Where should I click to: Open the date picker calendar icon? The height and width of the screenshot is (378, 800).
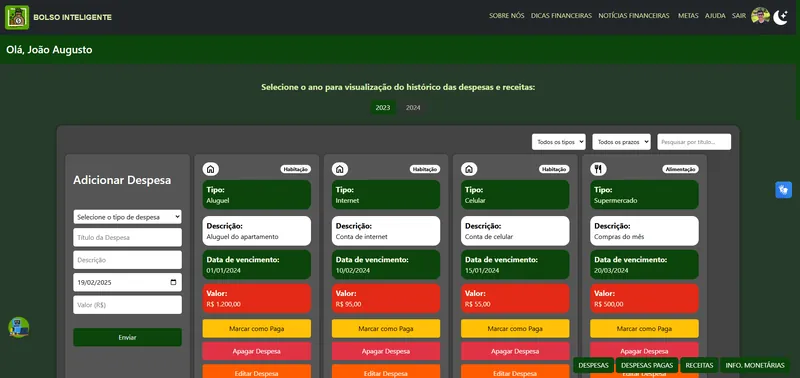173,282
